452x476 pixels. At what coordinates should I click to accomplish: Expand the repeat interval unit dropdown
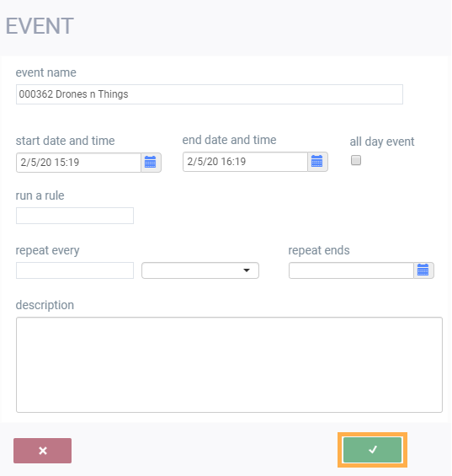pos(200,270)
